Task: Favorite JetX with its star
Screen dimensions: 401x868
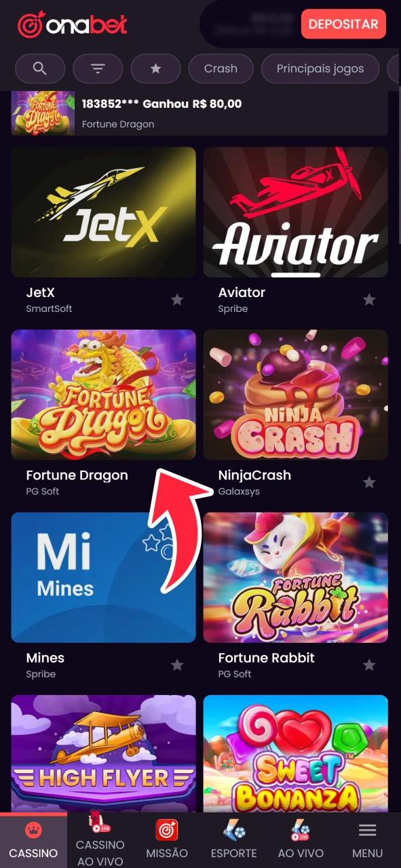Action: [x=177, y=300]
